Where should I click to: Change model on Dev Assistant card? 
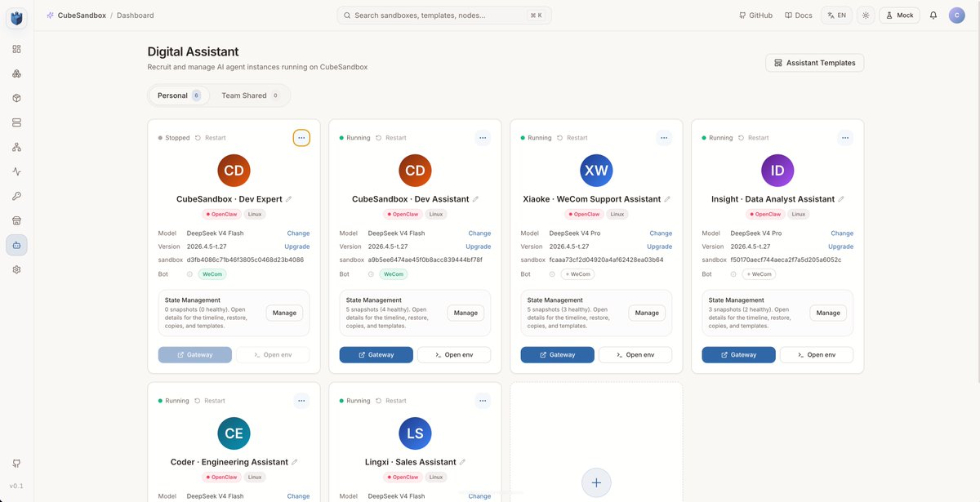point(479,233)
